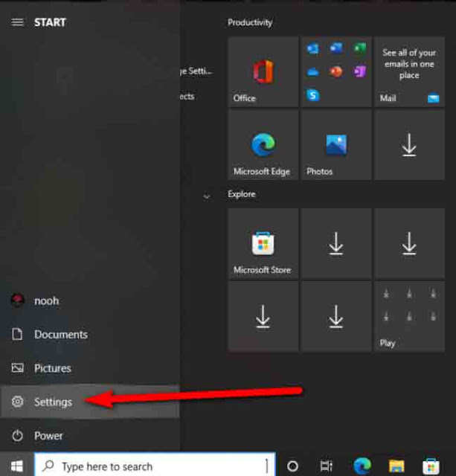Open Cortana circle on taskbar
Viewport: 456px width, 476px height.
292,466
